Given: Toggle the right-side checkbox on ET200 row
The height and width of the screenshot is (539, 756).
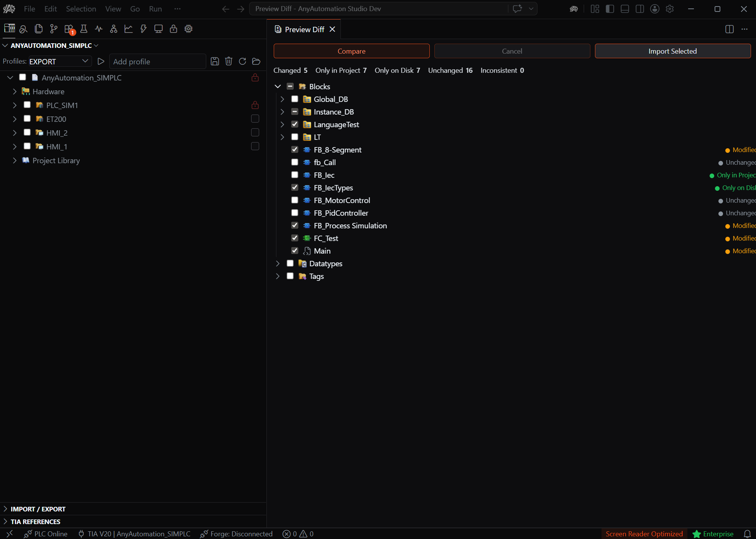Looking at the screenshot, I should 255,119.
